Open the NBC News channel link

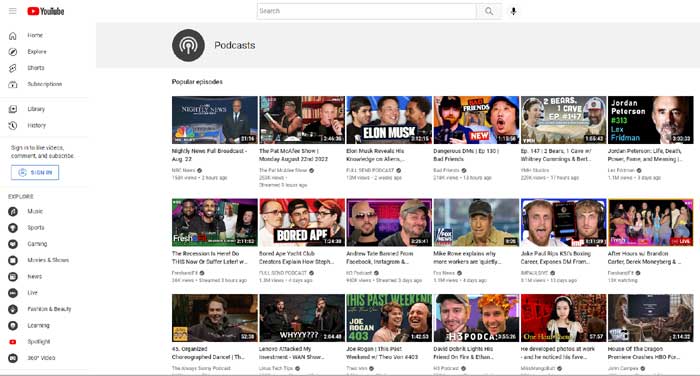tap(183, 170)
